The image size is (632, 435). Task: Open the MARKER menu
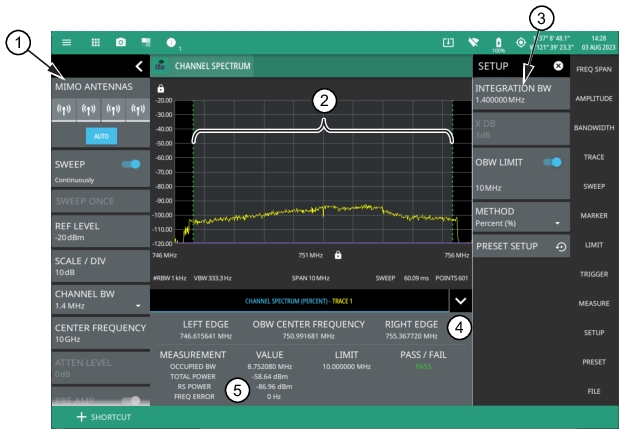point(600,215)
